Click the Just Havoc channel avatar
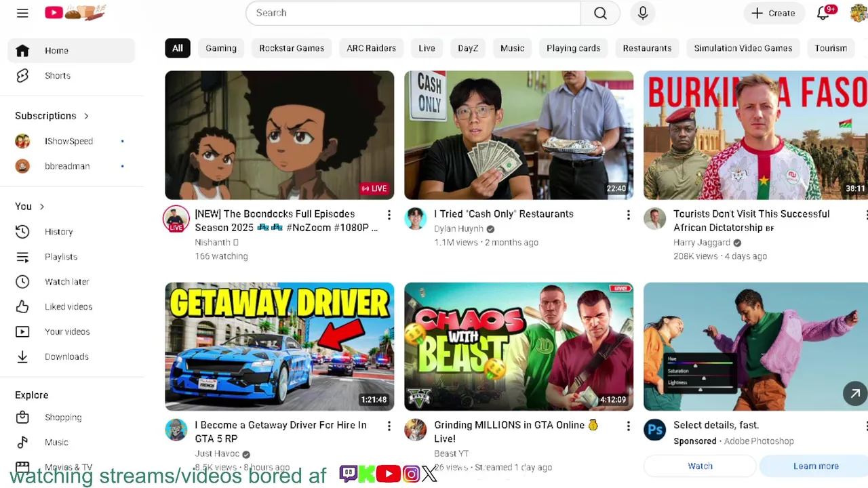 [176, 430]
